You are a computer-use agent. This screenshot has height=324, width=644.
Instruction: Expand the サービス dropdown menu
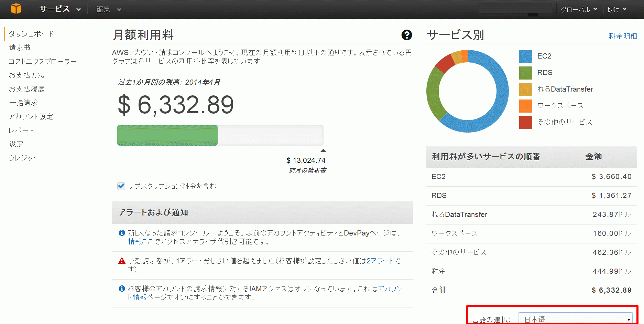[60, 9]
